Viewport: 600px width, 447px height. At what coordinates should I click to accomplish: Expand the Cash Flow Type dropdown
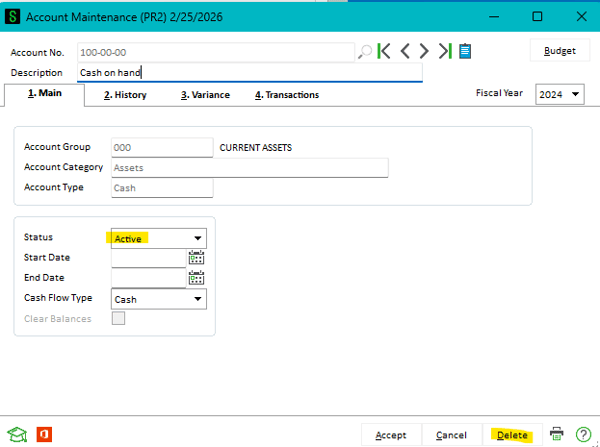pyautogui.click(x=198, y=299)
